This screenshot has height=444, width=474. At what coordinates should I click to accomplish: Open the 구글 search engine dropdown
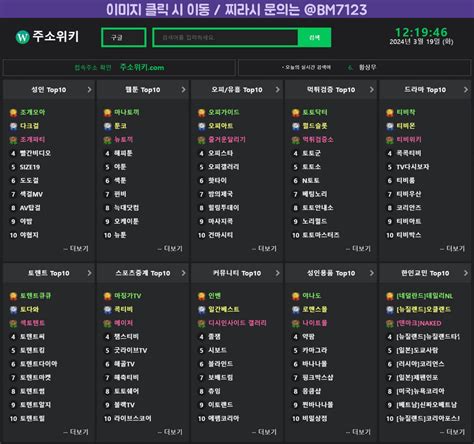pos(124,37)
